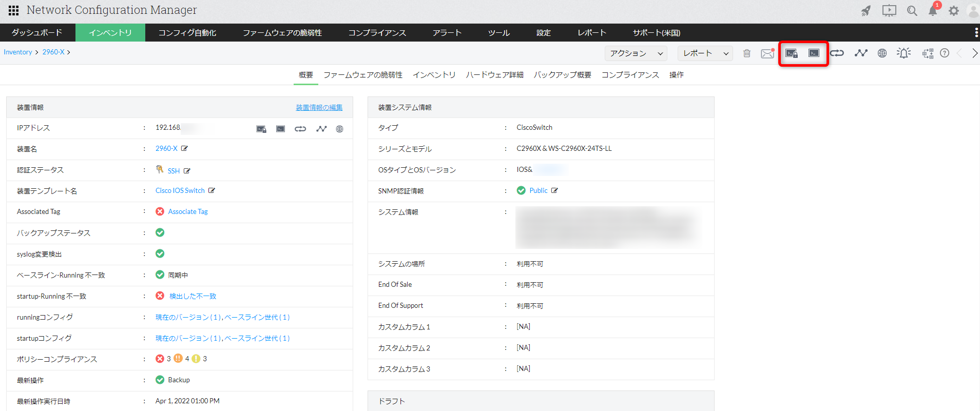Expand the アクション dropdown

pyautogui.click(x=637, y=53)
